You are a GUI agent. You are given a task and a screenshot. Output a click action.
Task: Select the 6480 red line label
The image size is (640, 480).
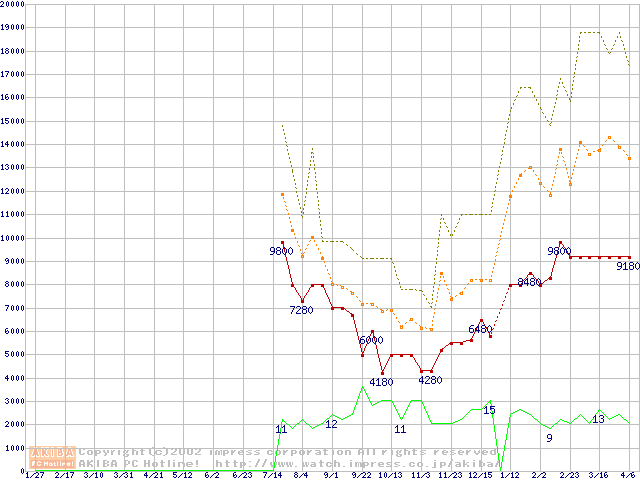480,329
